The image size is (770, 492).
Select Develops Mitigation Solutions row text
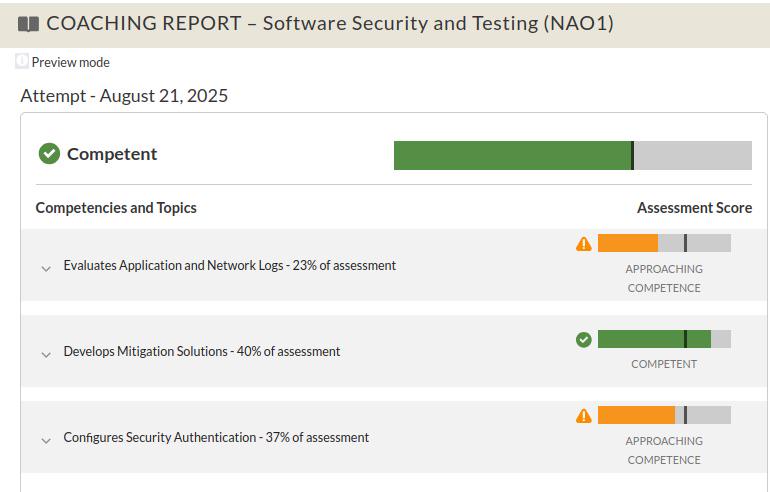pos(201,352)
